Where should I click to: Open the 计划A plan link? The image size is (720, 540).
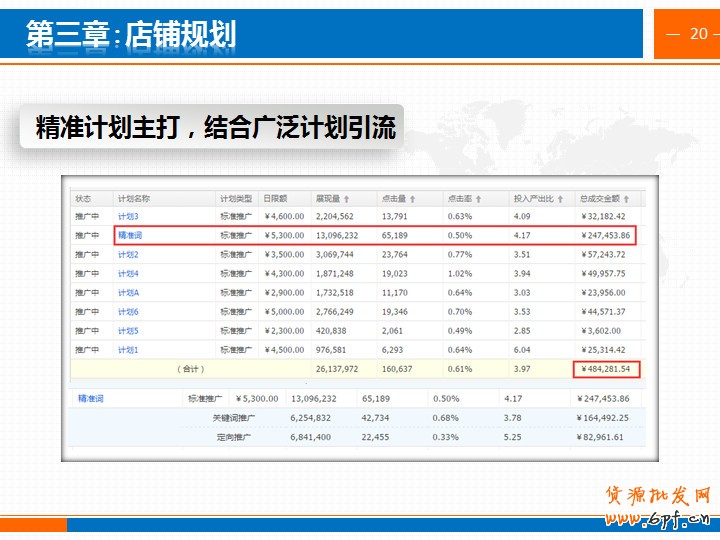point(128,293)
